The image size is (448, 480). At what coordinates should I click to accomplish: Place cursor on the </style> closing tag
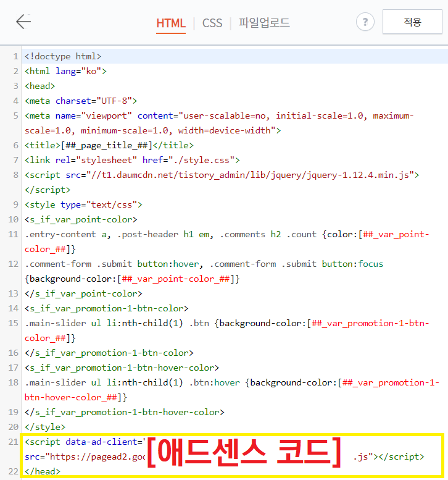[45, 427]
